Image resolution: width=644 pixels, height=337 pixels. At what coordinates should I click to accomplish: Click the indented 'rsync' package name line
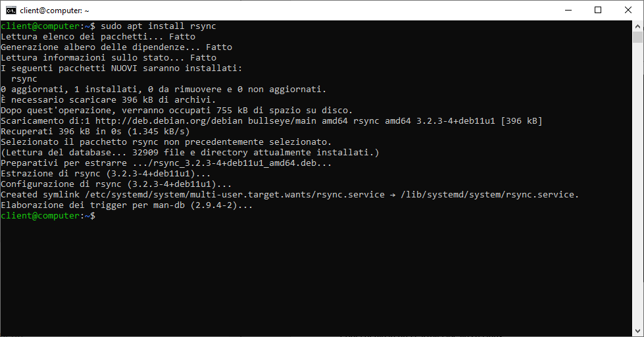click(24, 79)
